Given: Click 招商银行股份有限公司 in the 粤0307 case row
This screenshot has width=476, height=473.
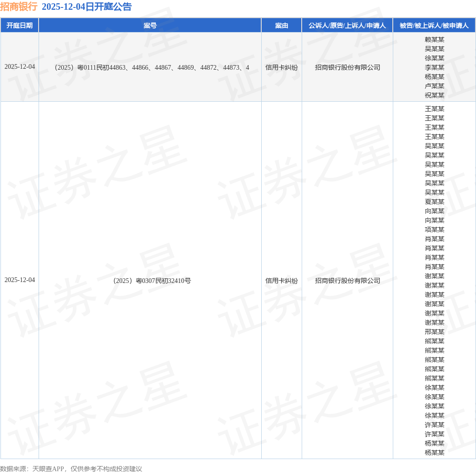Looking at the screenshot, I should 348,281.
